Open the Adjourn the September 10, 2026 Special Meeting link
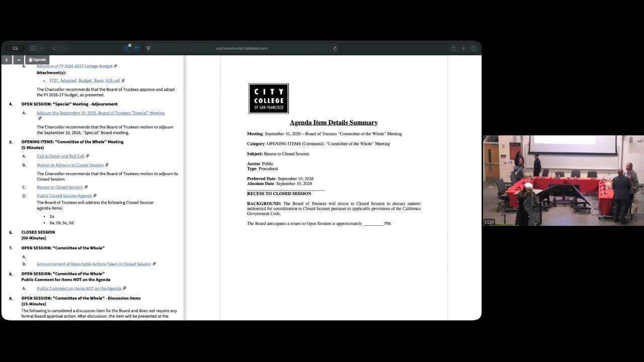Viewport: 644px width, 362px height. tap(101, 113)
